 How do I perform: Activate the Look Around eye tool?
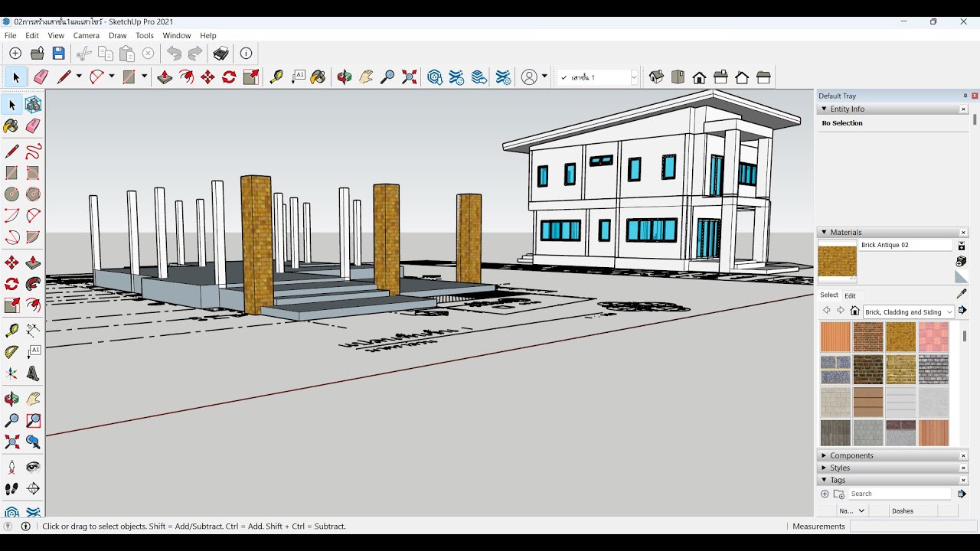tap(33, 467)
